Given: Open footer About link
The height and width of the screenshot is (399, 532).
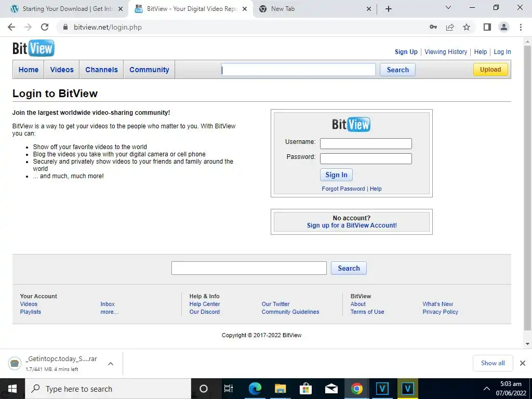Looking at the screenshot, I should click(x=358, y=304).
